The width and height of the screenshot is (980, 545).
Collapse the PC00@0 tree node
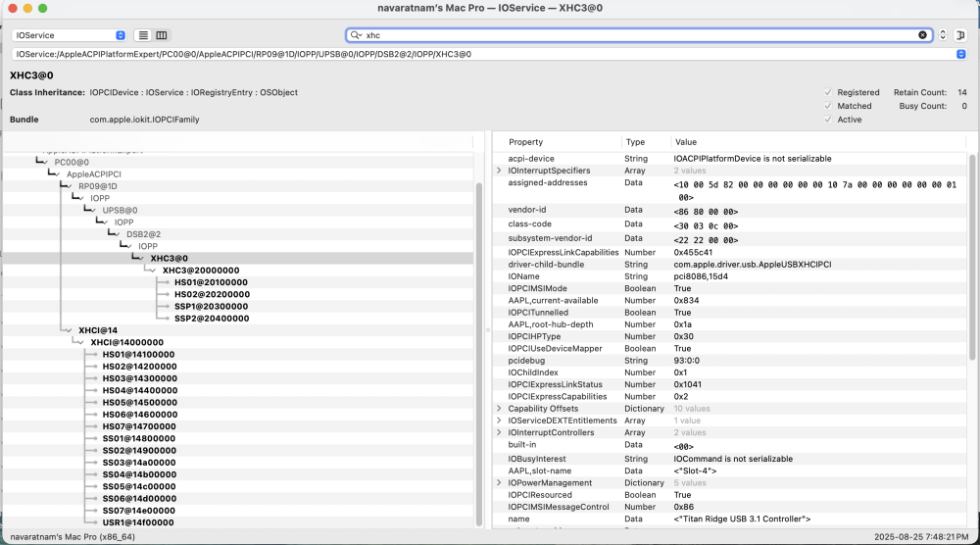click(x=46, y=163)
